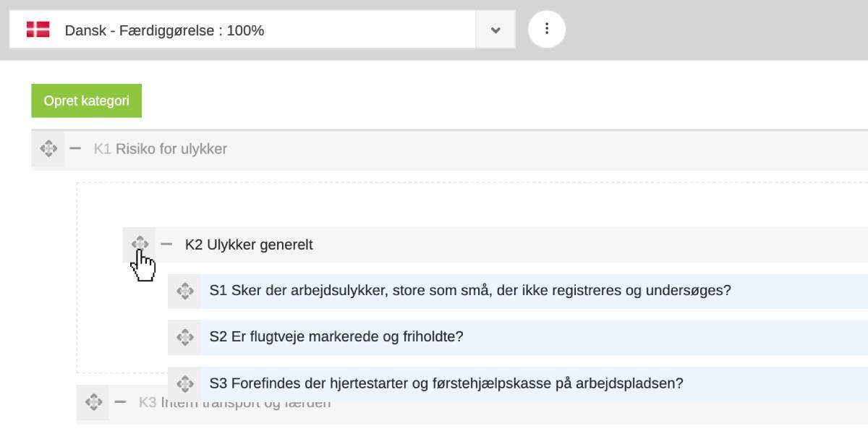Click the drag handle for K1 Risiko for ulykker
This screenshot has width=868, height=434.
[48, 149]
